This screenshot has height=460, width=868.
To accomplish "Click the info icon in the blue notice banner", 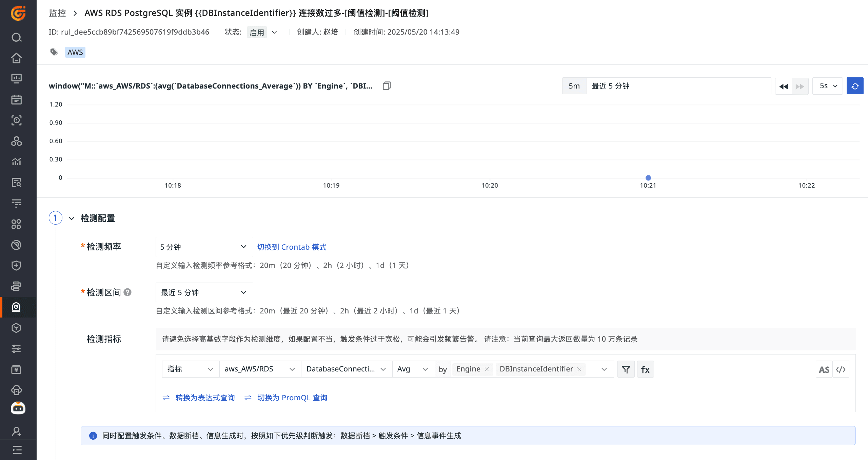I will 93,436.
